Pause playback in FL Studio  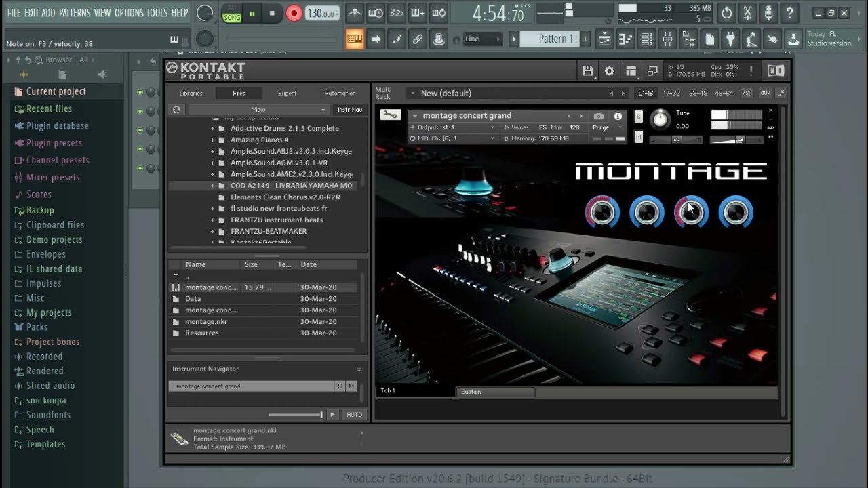pos(252,13)
